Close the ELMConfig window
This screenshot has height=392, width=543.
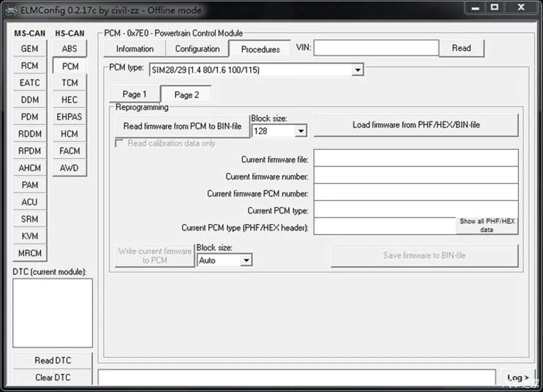tap(521, 8)
